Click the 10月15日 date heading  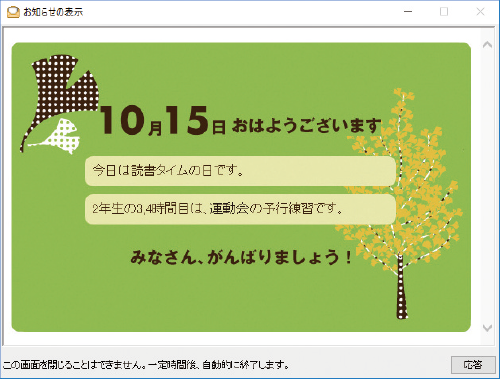click(163, 121)
